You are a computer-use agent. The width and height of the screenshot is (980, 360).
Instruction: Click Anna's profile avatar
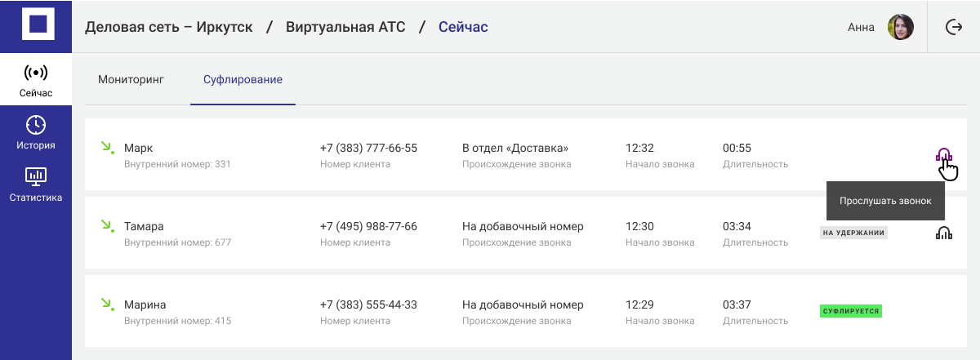coord(900,27)
